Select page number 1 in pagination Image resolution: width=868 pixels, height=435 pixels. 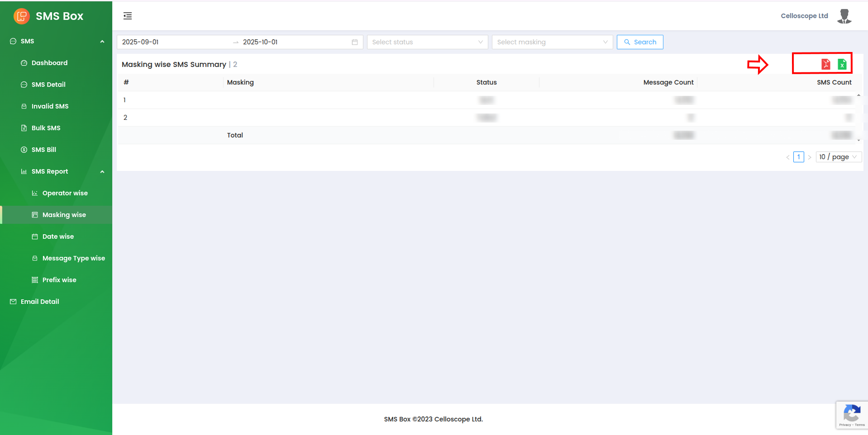(798, 157)
